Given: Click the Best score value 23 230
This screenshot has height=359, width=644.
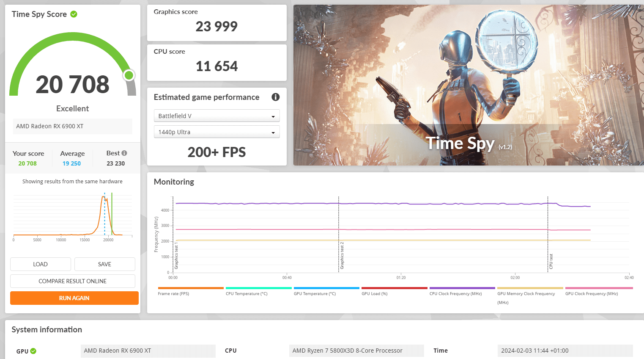Looking at the screenshot, I should [x=116, y=163].
